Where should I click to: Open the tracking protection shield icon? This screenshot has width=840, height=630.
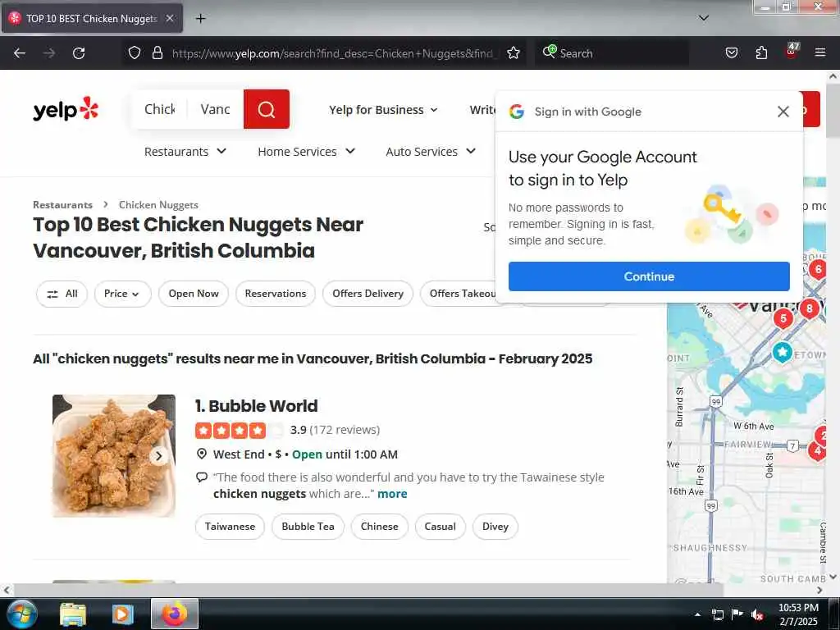135,53
